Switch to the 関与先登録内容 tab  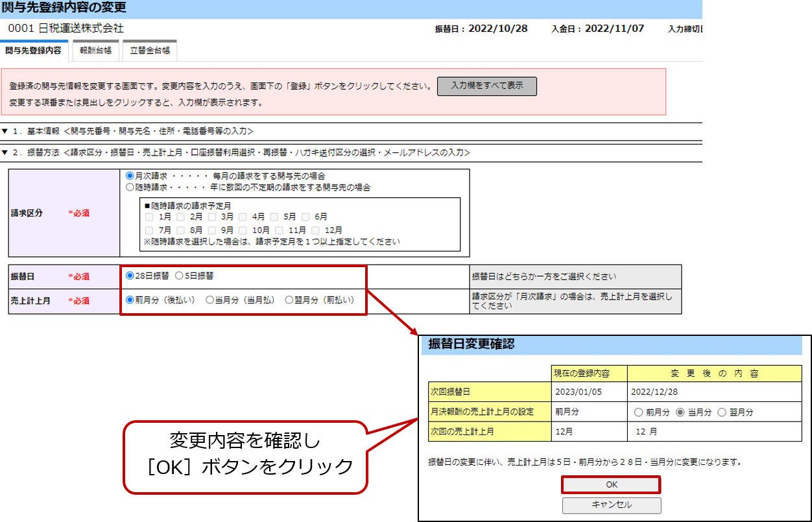(33, 51)
